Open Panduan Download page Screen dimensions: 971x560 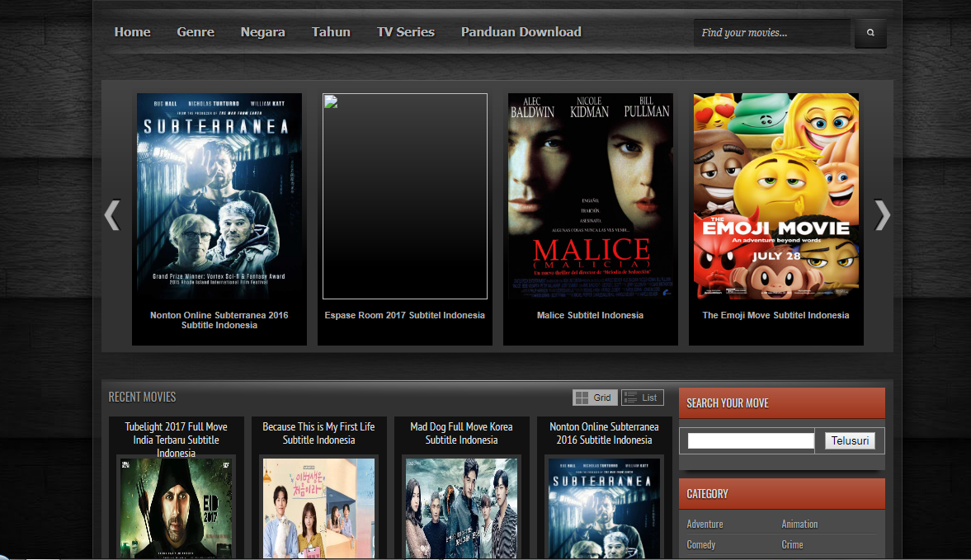coord(521,32)
